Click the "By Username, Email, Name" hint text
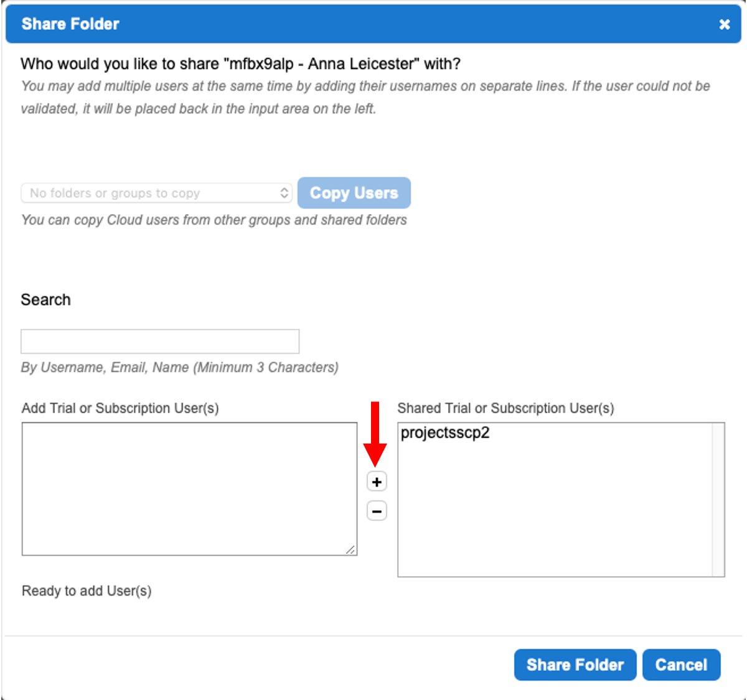 click(180, 367)
